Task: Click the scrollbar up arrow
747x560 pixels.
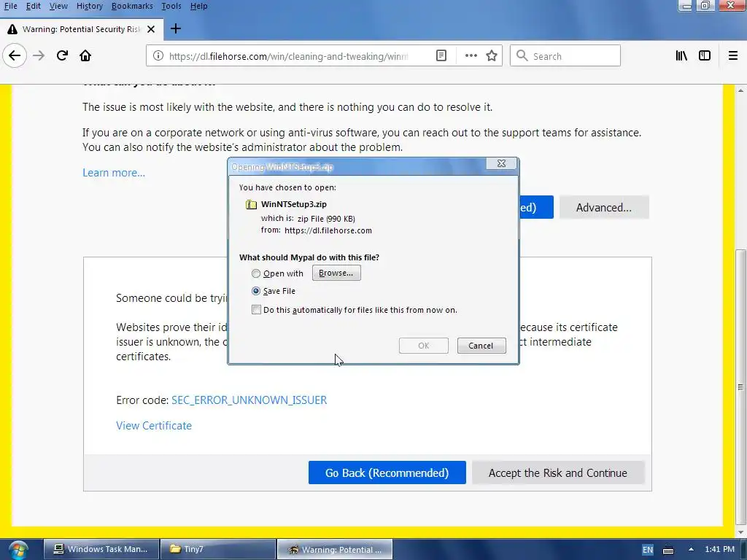Action: coord(740,90)
